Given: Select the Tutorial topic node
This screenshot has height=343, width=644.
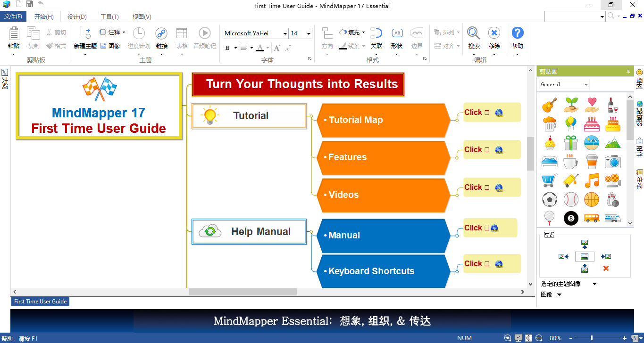Looking at the screenshot, I should [x=249, y=116].
